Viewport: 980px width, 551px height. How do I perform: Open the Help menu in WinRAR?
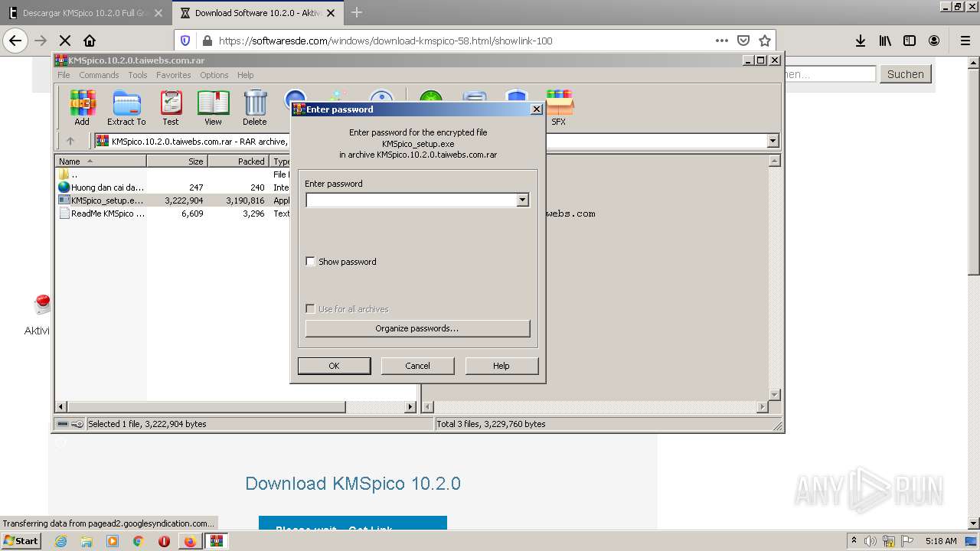(x=245, y=75)
